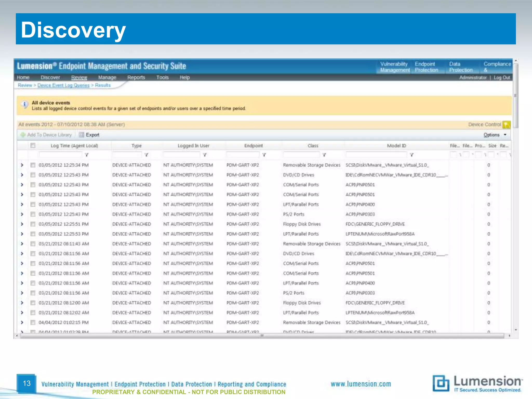The image size is (532, 399).
Task: Click Device Event Log Queries breadcrumb link
Action: click(63, 85)
